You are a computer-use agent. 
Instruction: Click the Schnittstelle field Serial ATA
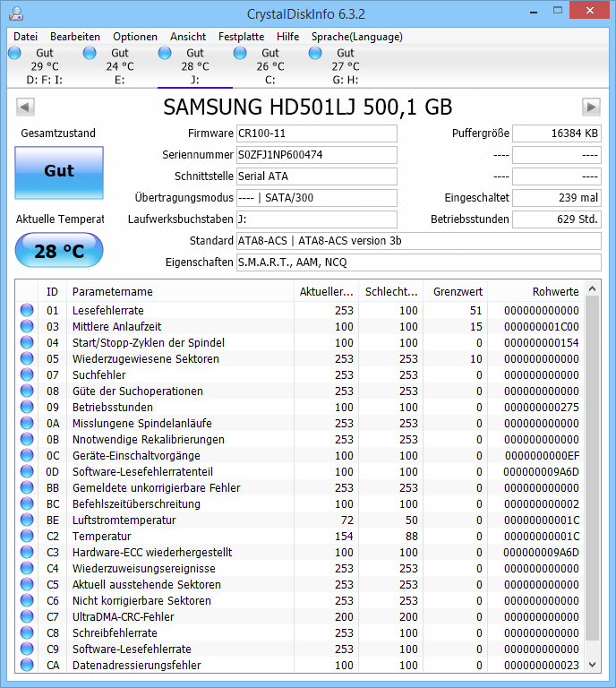pos(317,176)
